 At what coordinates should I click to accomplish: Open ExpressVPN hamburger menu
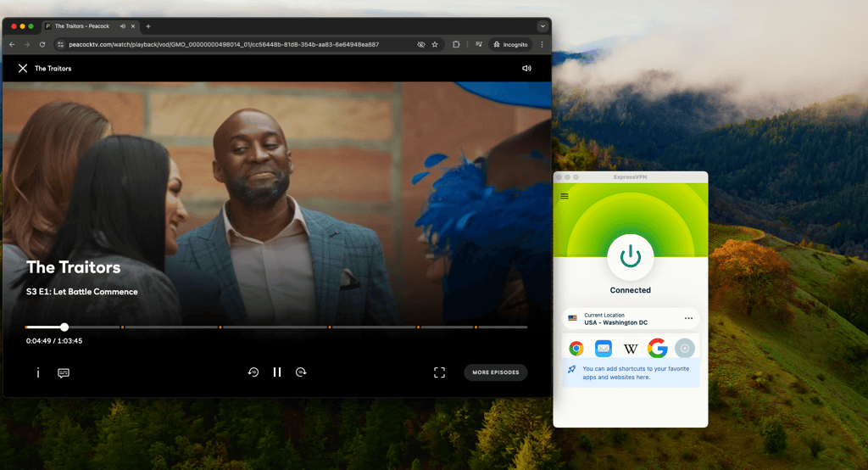(564, 196)
